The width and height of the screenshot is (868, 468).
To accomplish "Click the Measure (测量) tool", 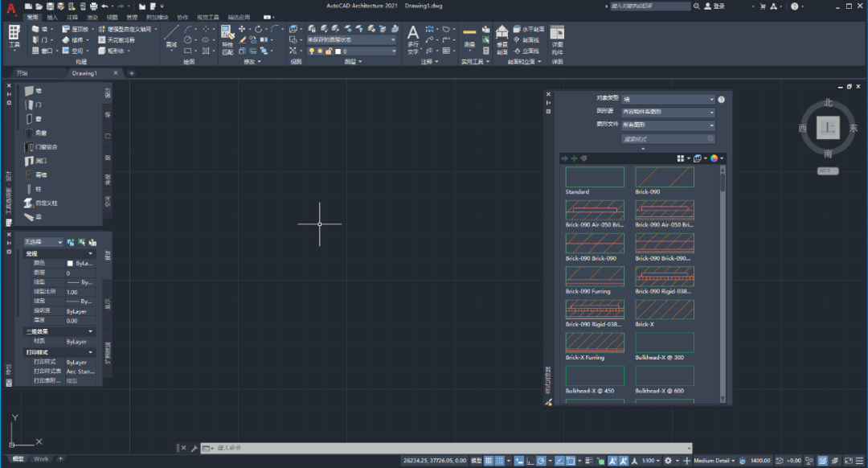I will point(469,37).
